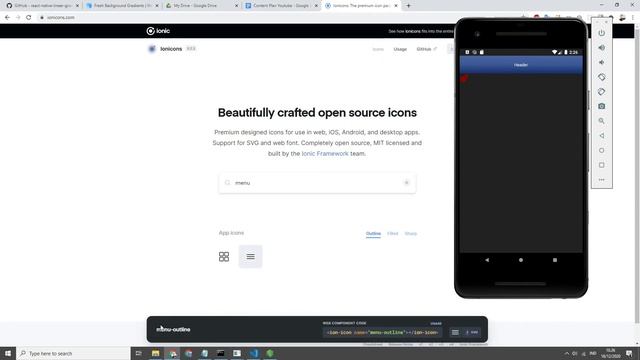Lower emulator volume with the volume down icon

coord(602,62)
